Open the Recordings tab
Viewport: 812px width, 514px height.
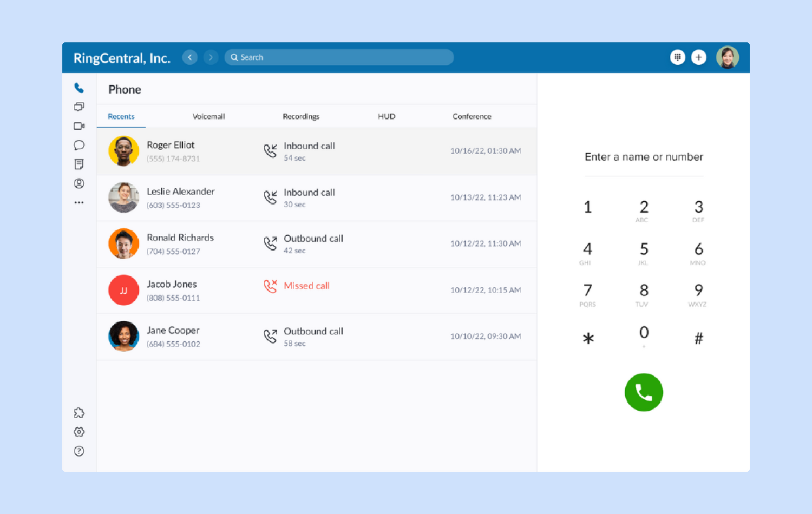pyautogui.click(x=301, y=116)
